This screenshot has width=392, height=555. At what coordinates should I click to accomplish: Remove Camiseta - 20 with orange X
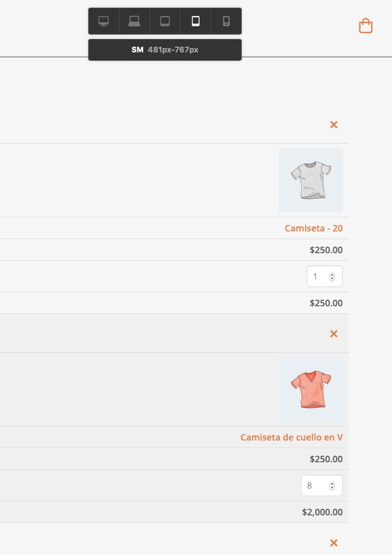tap(334, 125)
